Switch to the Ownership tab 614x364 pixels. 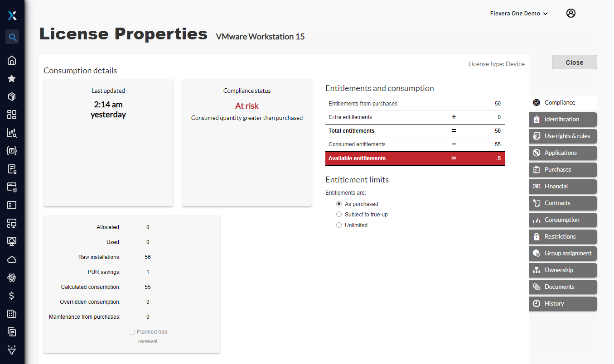(x=563, y=270)
